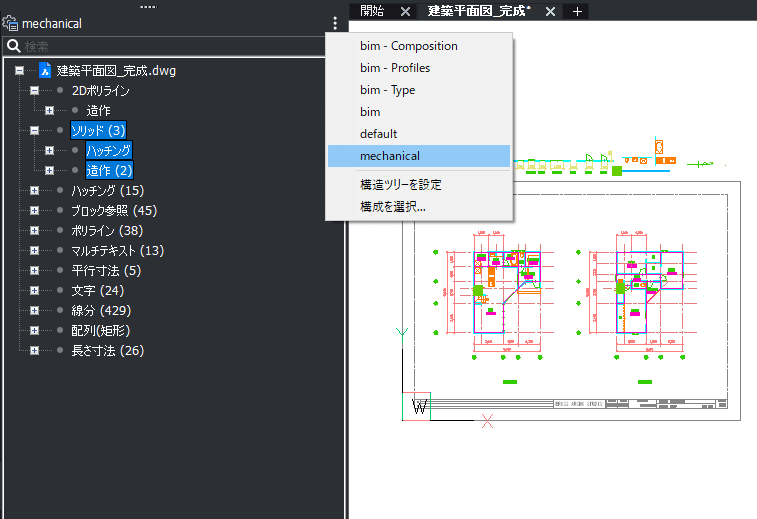The height and width of the screenshot is (519, 757).
Task: Click the W UCS origin icon
Action: pyautogui.click(x=420, y=407)
